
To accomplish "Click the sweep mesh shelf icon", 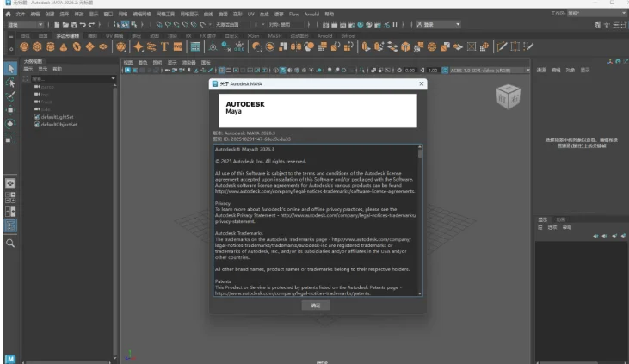I will tap(151, 47).
